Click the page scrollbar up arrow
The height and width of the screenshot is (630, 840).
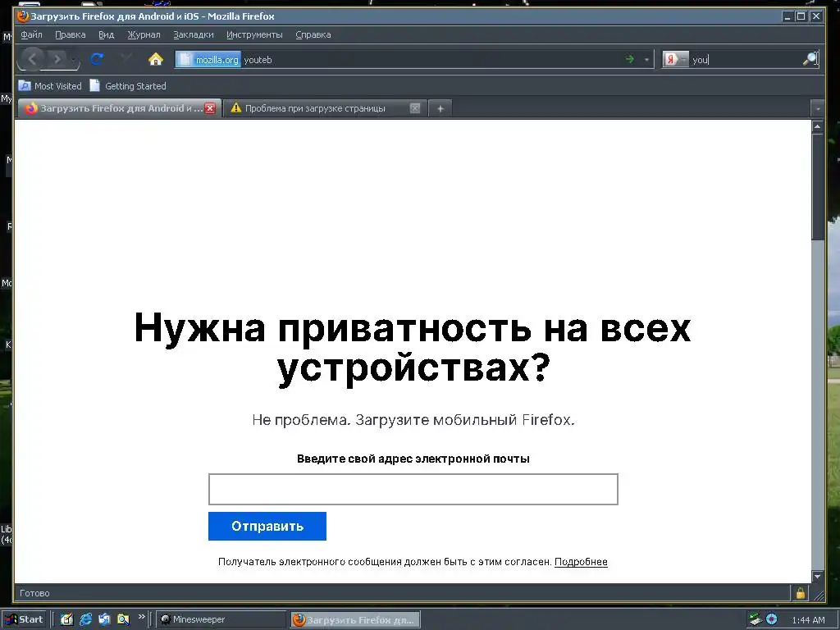(x=818, y=127)
